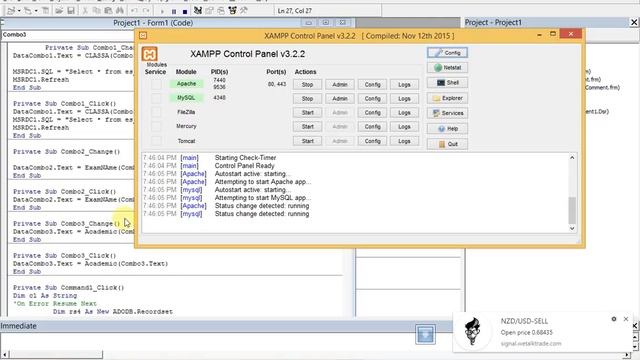Click the Cut icon in the toolbar
The image size is (640, 360).
pos(85,11)
